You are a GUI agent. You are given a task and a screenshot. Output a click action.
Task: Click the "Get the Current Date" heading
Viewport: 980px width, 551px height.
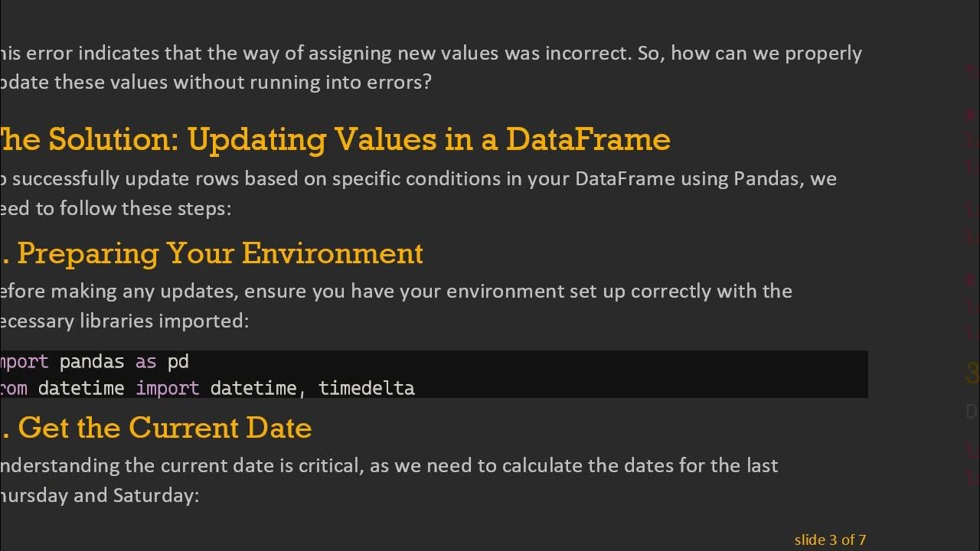click(x=165, y=428)
